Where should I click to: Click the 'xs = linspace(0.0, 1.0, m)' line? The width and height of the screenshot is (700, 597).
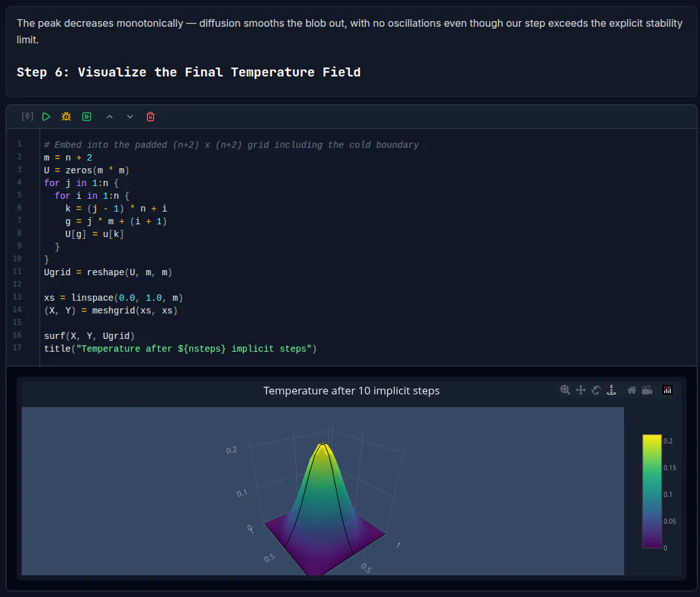(113, 298)
